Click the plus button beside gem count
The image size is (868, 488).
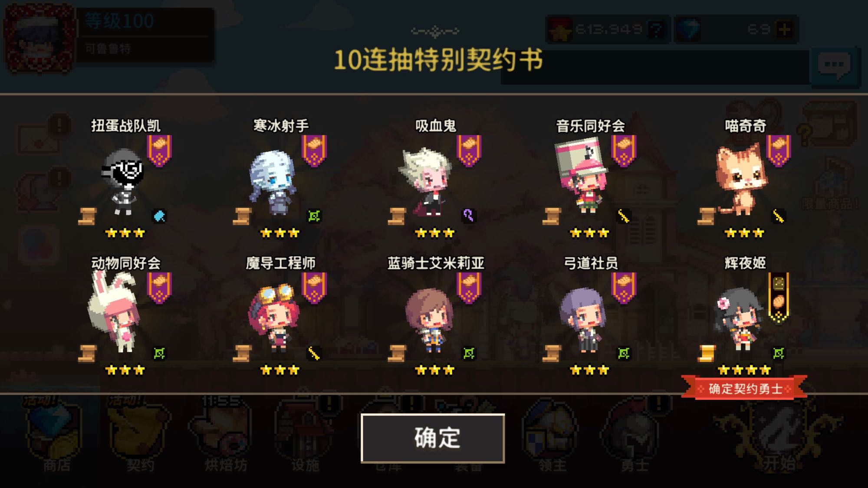(785, 29)
